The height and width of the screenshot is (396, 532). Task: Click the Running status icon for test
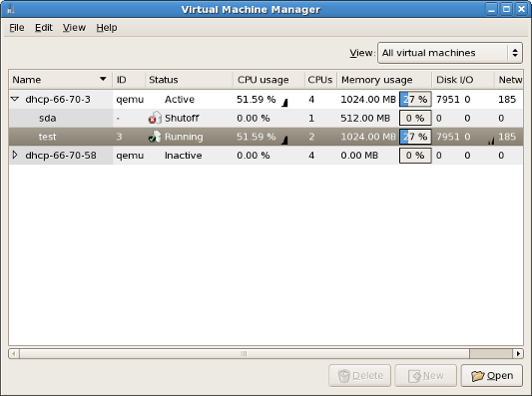tap(155, 137)
